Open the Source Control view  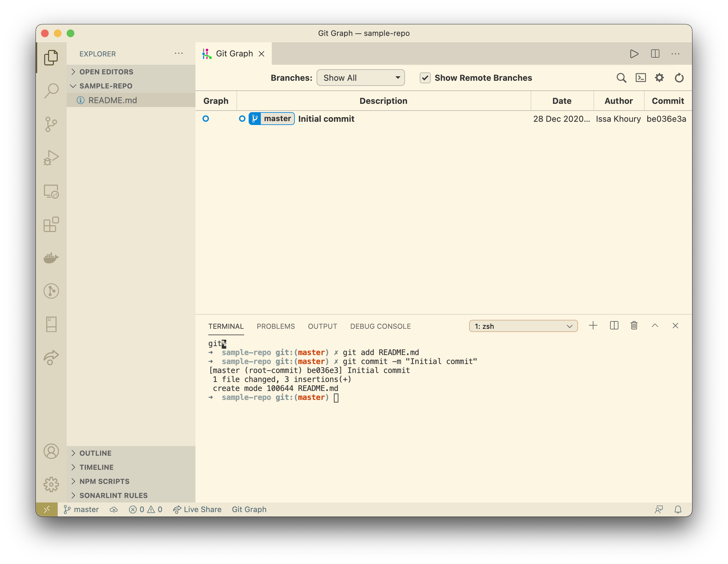51,124
